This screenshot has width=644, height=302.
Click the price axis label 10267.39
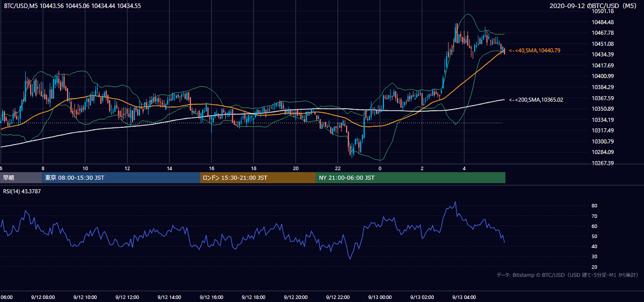(602, 163)
